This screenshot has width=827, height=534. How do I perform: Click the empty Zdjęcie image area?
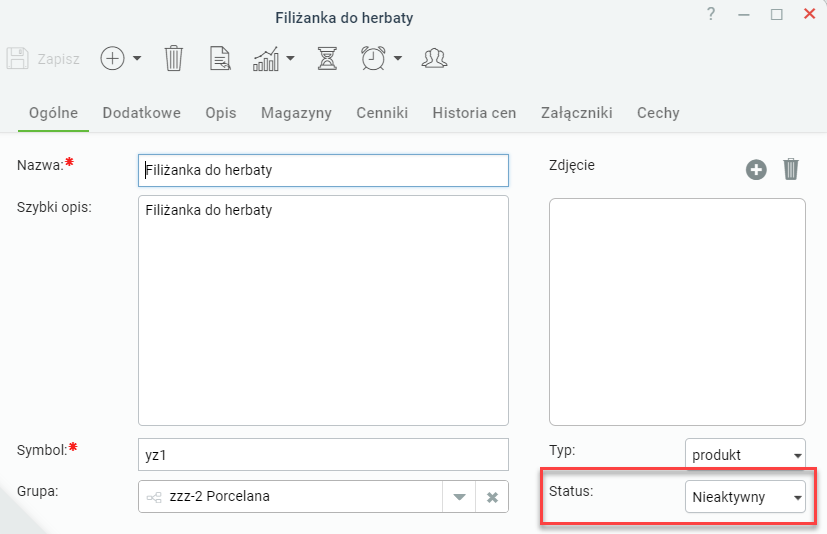(677, 312)
